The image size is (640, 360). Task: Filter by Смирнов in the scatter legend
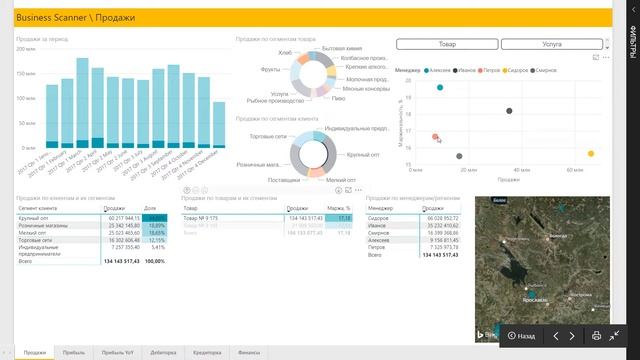[543, 70]
